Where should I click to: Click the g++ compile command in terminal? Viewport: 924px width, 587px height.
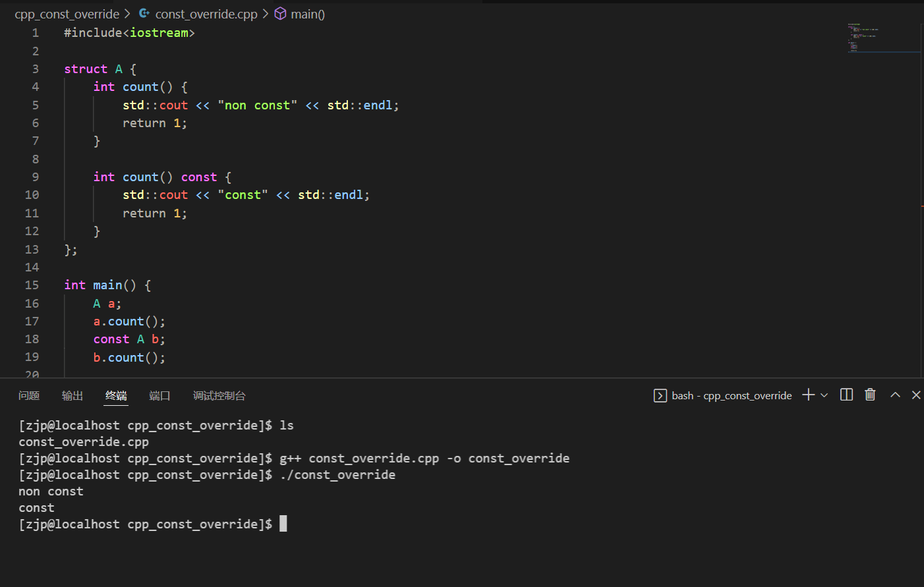(424, 459)
